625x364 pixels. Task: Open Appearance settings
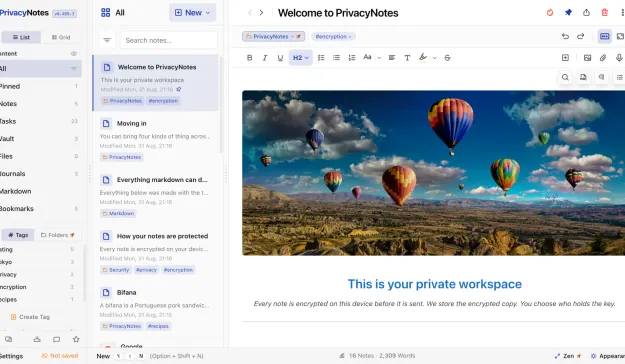[607, 356]
